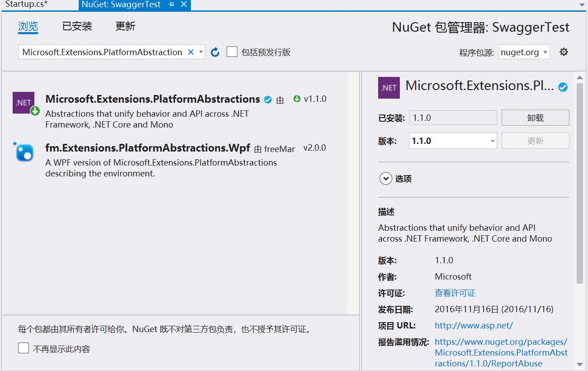Click the .NET icon in details panel

tap(389, 88)
